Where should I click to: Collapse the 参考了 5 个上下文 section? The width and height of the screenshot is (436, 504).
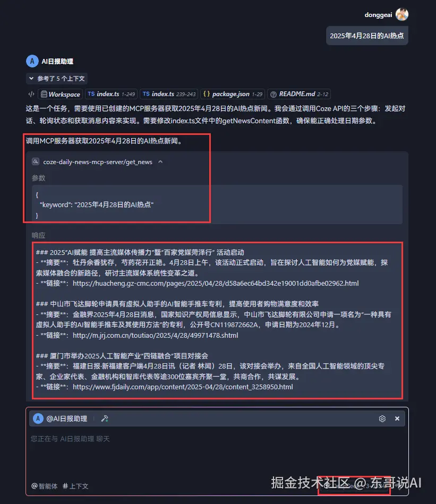(56, 79)
